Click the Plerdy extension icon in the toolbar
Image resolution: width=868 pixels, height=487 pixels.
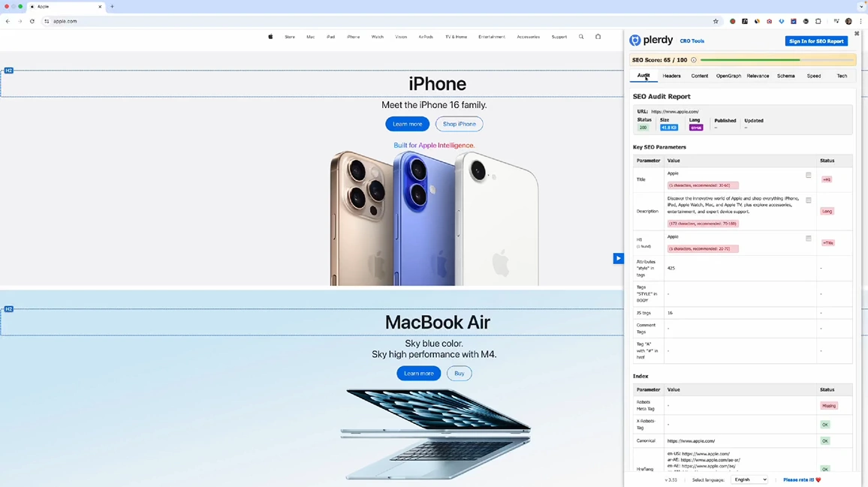(781, 21)
